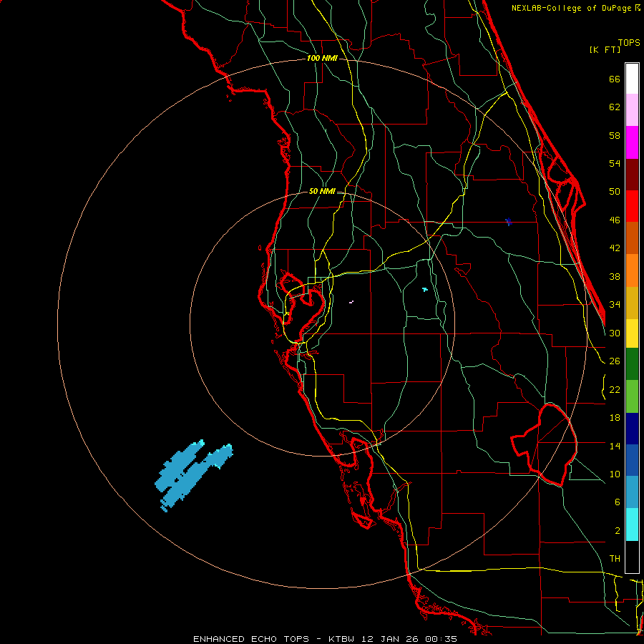Click the tiny pink echo east of Tampa Bay

(x=351, y=302)
